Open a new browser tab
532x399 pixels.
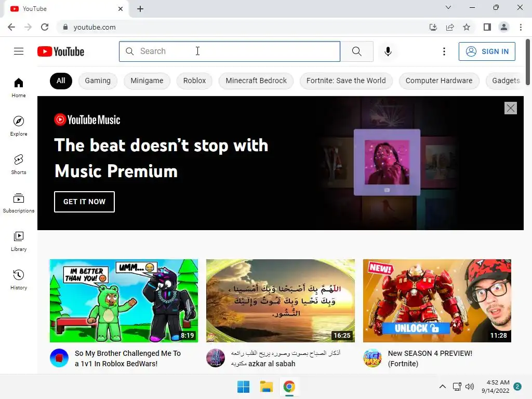point(140,9)
